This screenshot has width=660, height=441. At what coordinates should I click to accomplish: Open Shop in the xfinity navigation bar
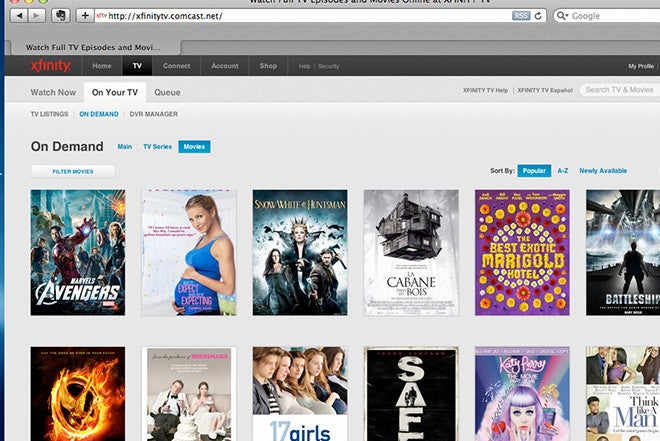point(268,66)
